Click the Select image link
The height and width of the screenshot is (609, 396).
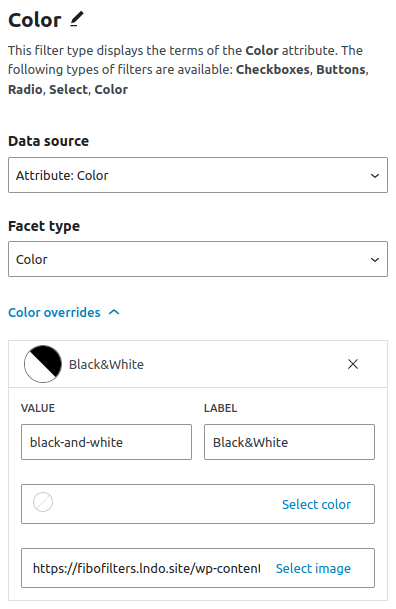pyautogui.click(x=313, y=568)
